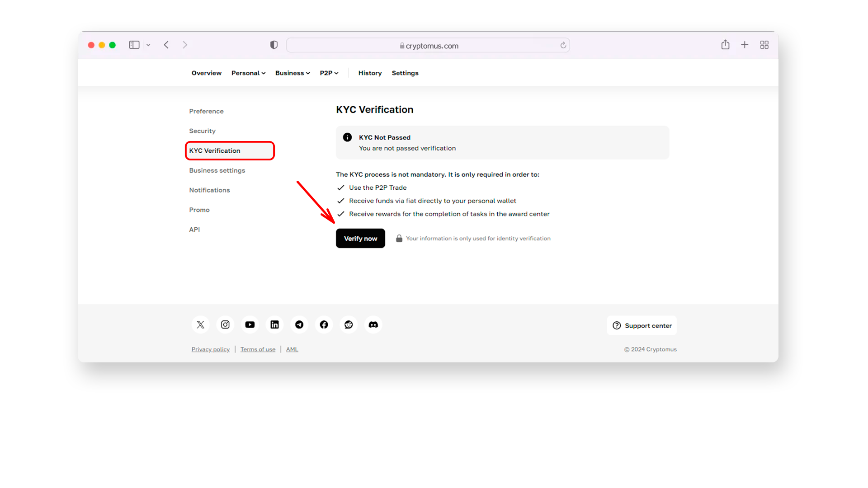Viewport: 868px width, 488px height.
Task: Click the X (Twitter) social icon
Action: point(200,324)
